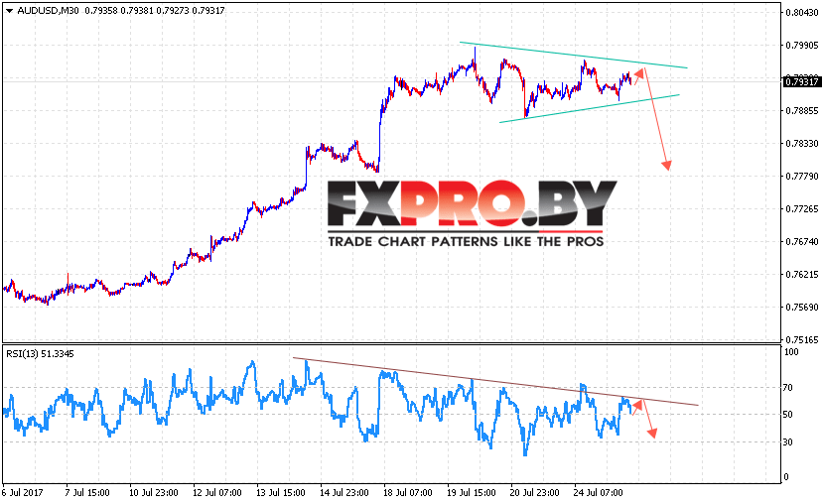Select the 0.77265 price axis label
This screenshot has height=504, width=823.
click(802, 208)
